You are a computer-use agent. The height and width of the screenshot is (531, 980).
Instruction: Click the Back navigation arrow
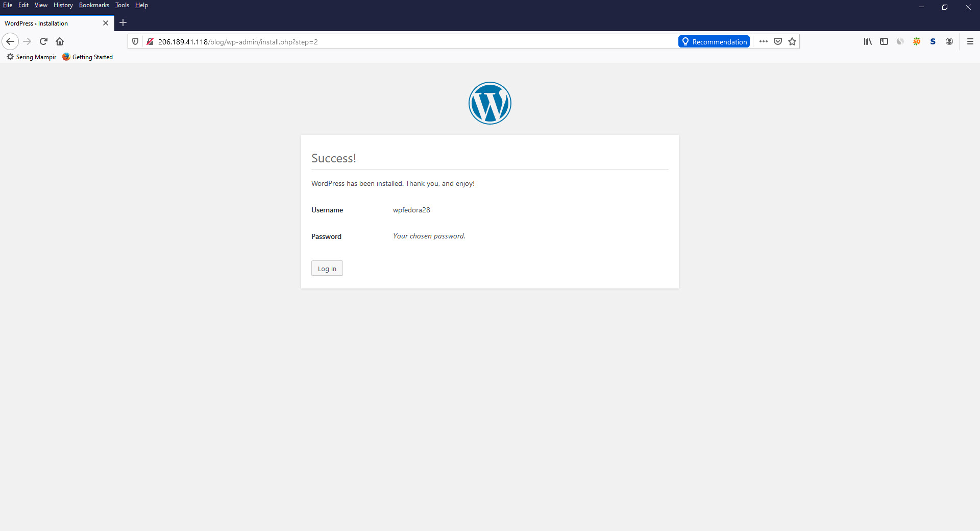[10, 41]
